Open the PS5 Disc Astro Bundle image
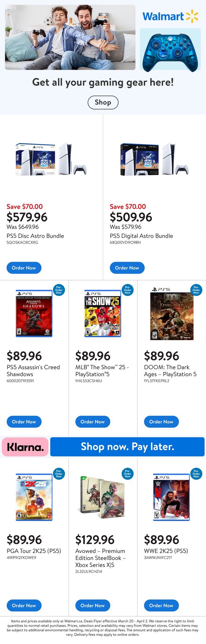Screen dimensions: 206x644 51,159
